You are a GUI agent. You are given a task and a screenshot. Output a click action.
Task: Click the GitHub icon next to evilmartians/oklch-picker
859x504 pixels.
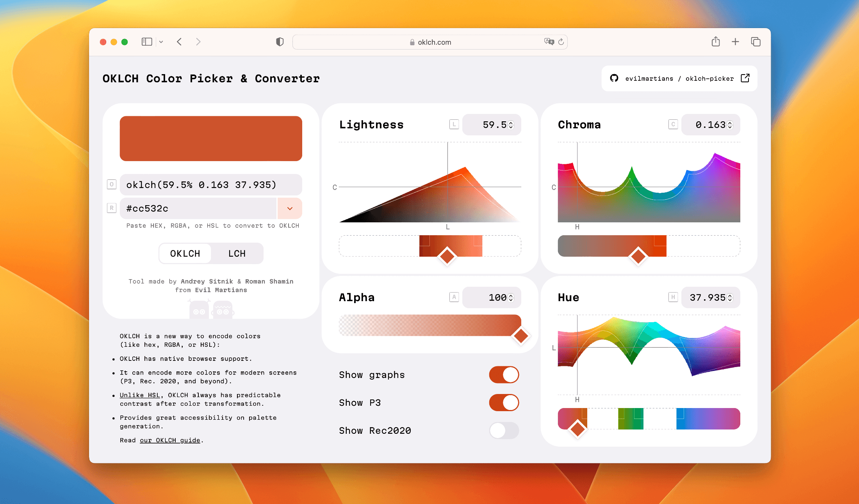pos(614,78)
